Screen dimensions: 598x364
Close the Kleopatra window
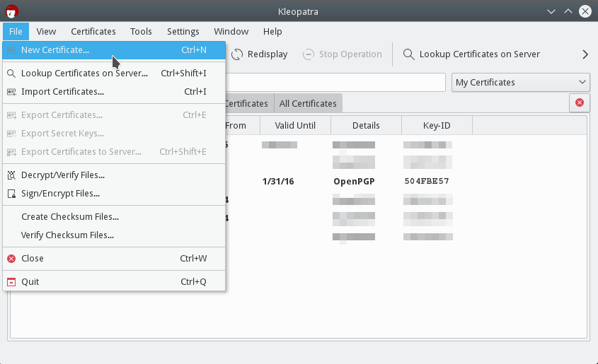[585, 11]
